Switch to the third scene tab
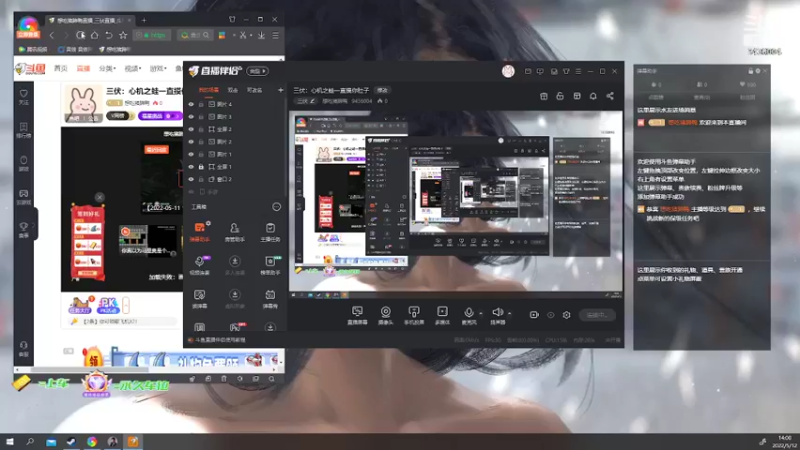 [254, 90]
